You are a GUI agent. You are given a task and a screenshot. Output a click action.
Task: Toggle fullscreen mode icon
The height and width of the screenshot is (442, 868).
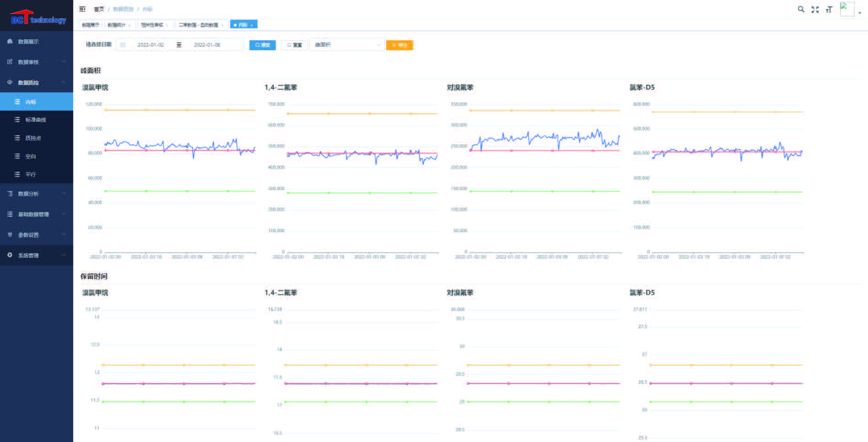815,9
